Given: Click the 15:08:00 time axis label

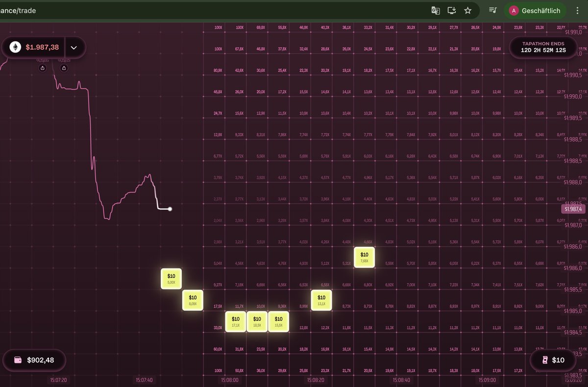Looking at the screenshot, I should point(230,380).
